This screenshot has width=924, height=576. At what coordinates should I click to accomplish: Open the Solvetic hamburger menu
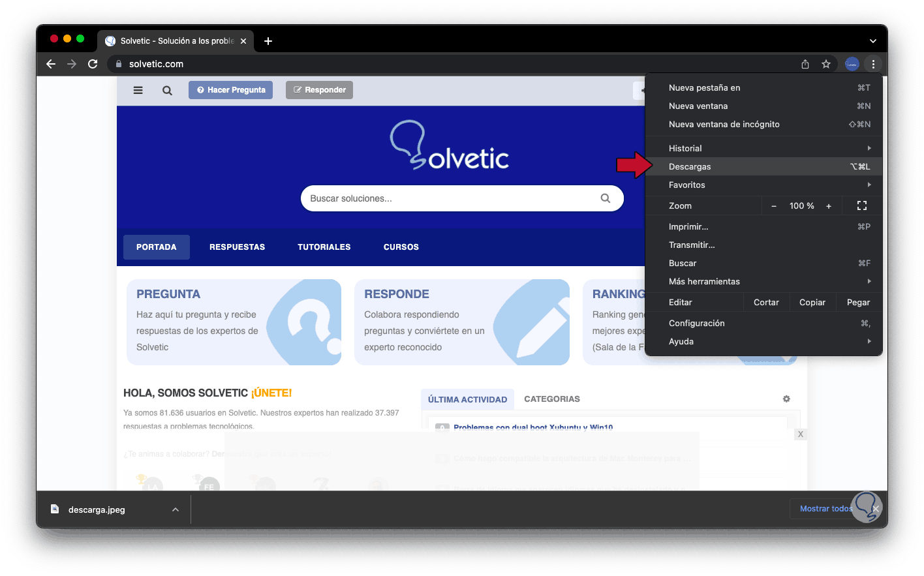pos(138,90)
